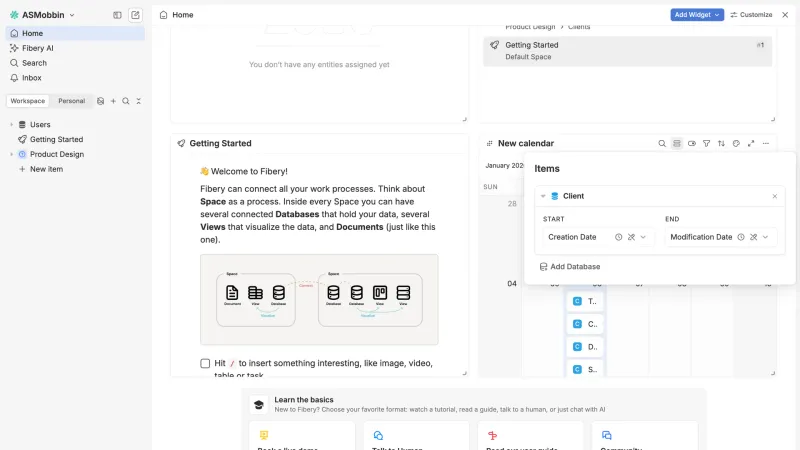Click the clock icon next to Modification Date
The height and width of the screenshot is (450, 800).
pyautogui.click(x=741, y=237)
